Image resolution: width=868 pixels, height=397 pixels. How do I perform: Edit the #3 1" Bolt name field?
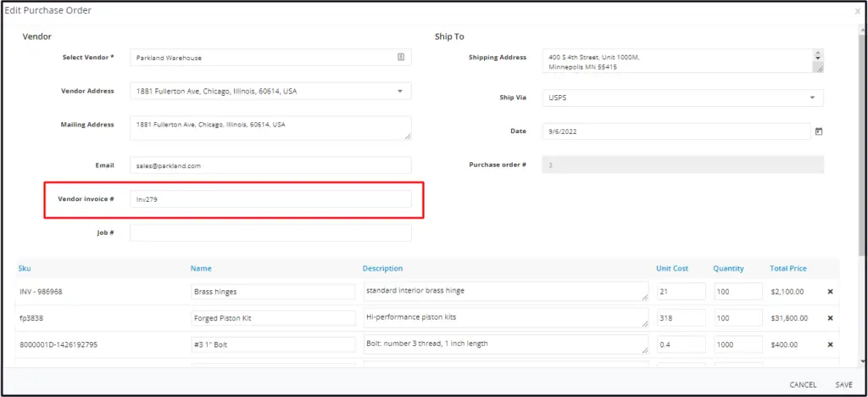(x=274, y=344)
